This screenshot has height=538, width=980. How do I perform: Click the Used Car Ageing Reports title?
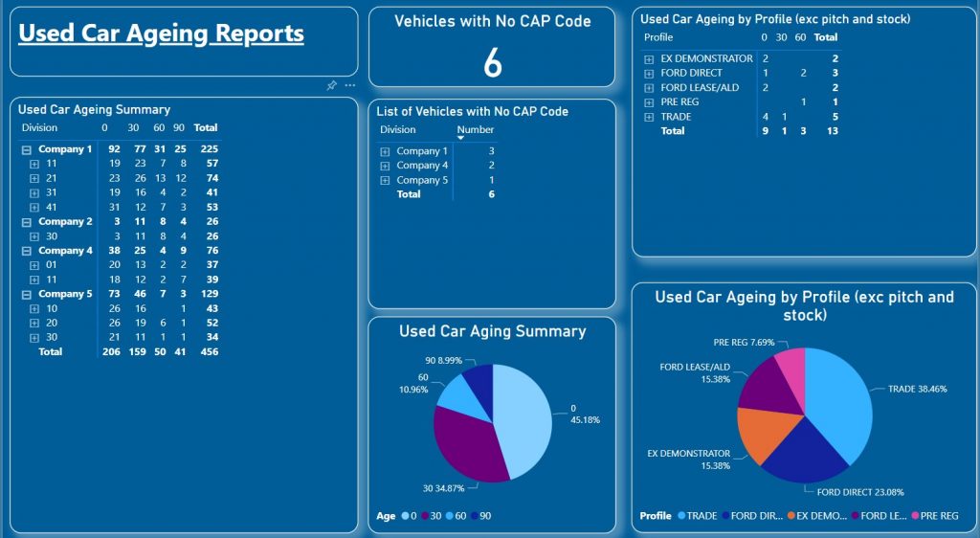(161, 34)
